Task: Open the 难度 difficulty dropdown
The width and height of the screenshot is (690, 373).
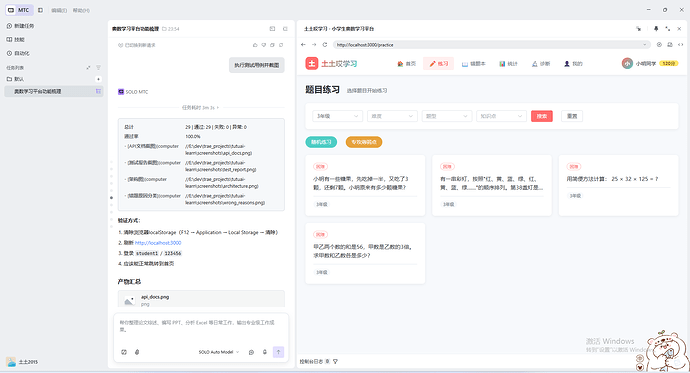Action: [x=392, y=116]
